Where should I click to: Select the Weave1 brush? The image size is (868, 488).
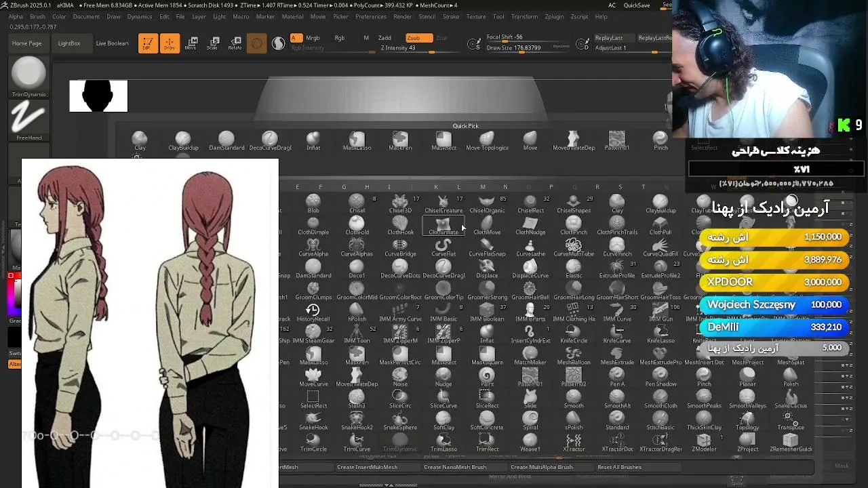[530, 443]
